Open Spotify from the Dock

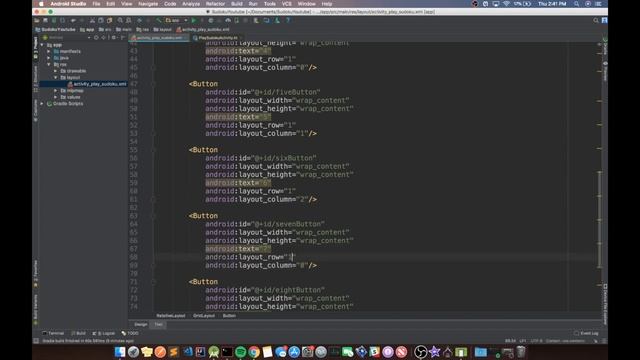coord(241,352)
